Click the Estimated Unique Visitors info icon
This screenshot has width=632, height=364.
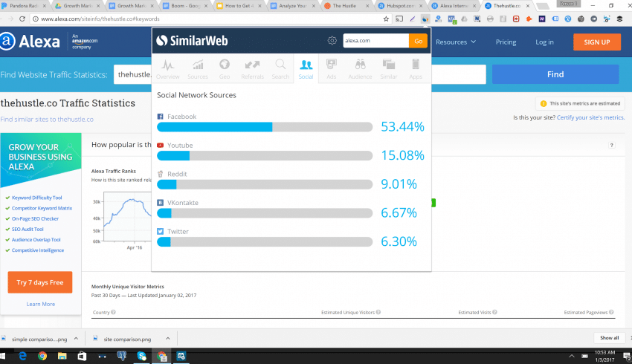click(378, 312)
